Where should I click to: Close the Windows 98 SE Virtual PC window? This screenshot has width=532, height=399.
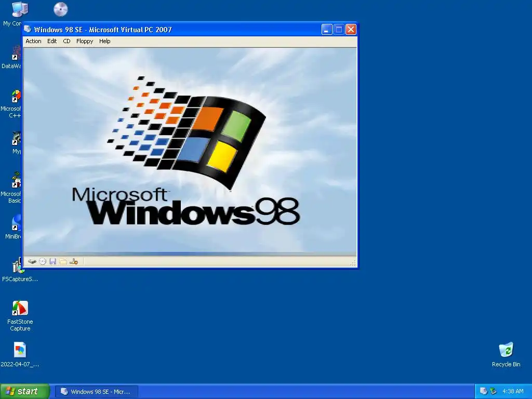[351, 30]
